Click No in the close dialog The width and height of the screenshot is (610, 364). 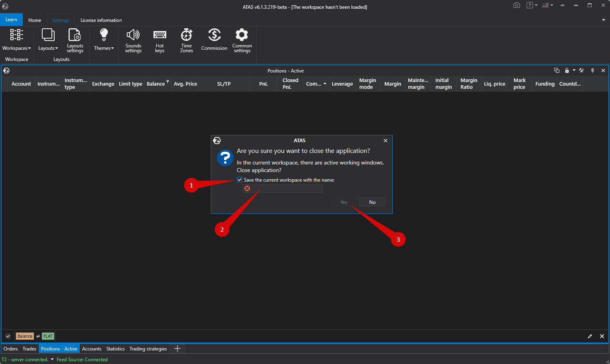[x=372, y=202]
